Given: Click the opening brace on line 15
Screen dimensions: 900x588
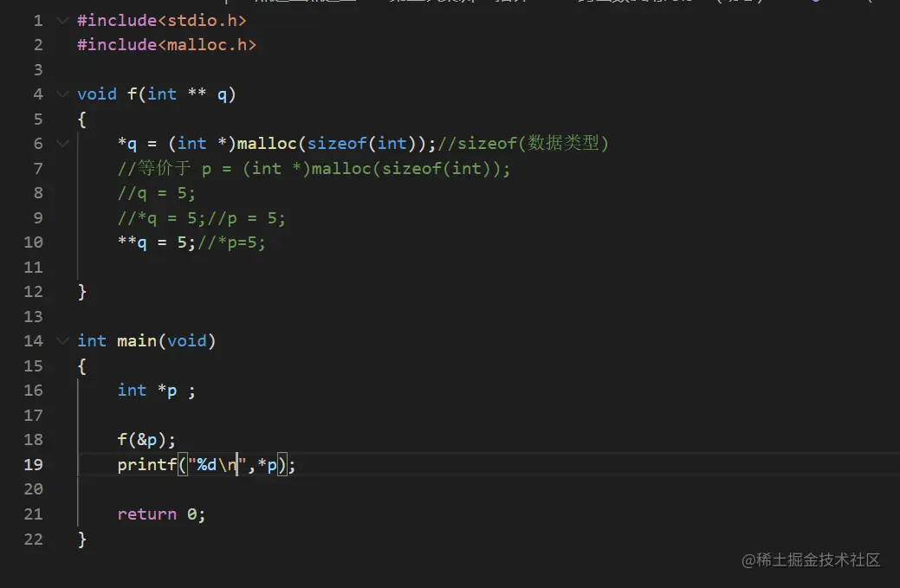Looking at the screenshot, I should (x=82, y=366).
